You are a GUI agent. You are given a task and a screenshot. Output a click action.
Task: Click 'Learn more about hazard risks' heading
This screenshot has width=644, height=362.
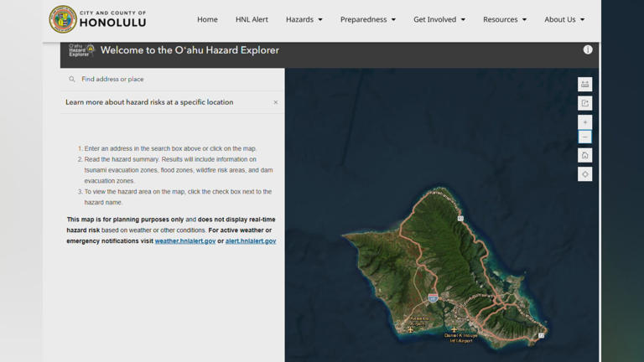[149, 102]
